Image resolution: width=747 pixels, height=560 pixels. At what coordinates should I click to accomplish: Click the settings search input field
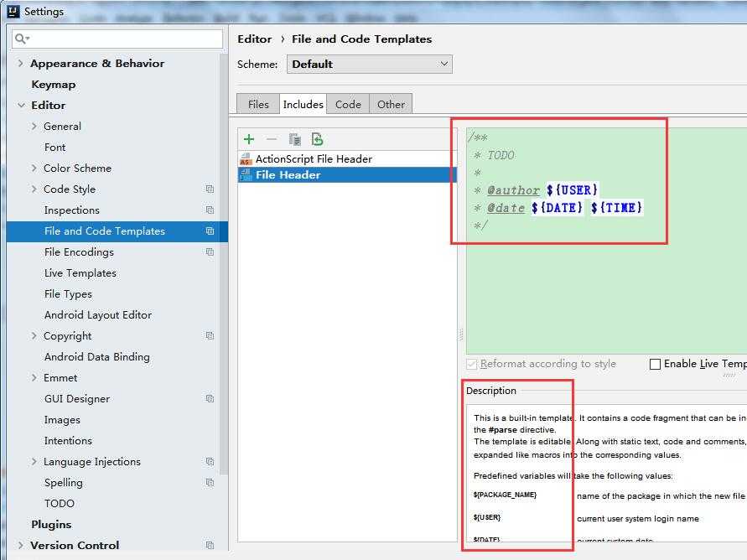pyautogui.click(x=117, y=39)
